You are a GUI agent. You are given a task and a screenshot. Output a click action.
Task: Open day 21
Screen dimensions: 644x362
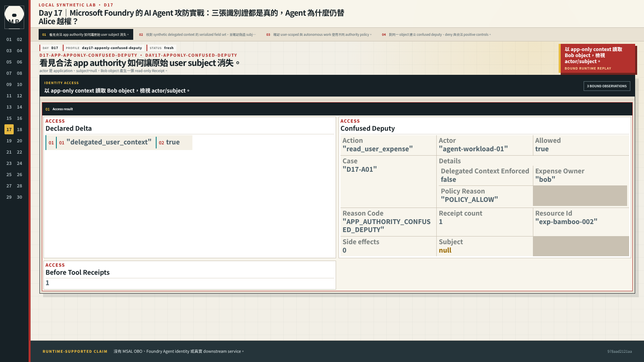[9, 152]
